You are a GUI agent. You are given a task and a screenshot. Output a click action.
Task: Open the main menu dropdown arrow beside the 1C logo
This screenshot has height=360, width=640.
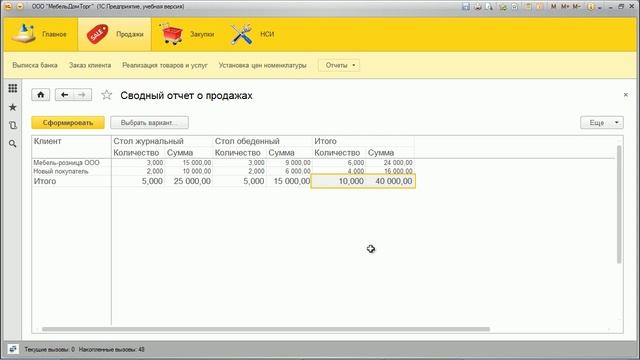point(20,7)
